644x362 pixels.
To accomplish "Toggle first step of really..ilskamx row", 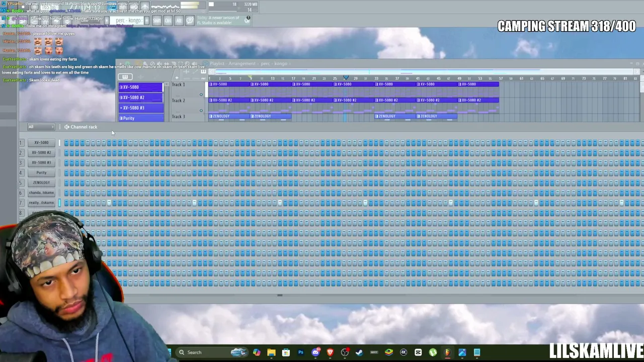I will [66, 203].
